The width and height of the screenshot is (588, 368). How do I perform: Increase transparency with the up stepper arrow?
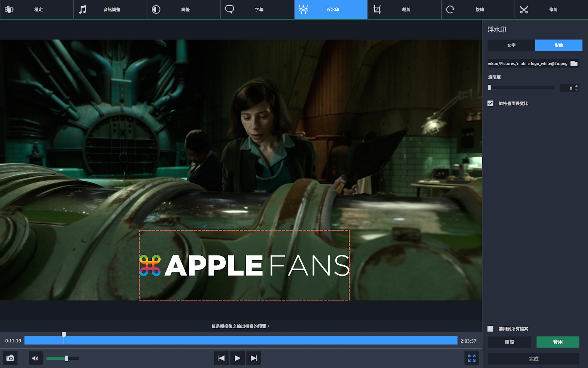576,86
